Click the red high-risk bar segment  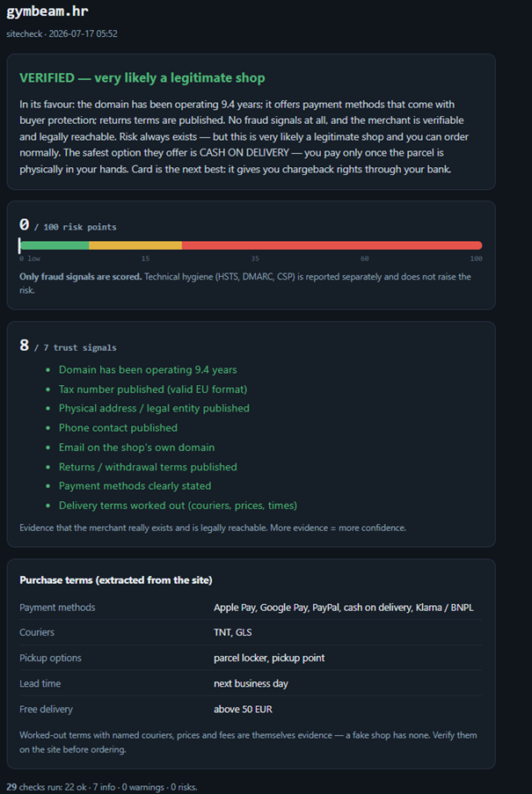pos(332,245)
